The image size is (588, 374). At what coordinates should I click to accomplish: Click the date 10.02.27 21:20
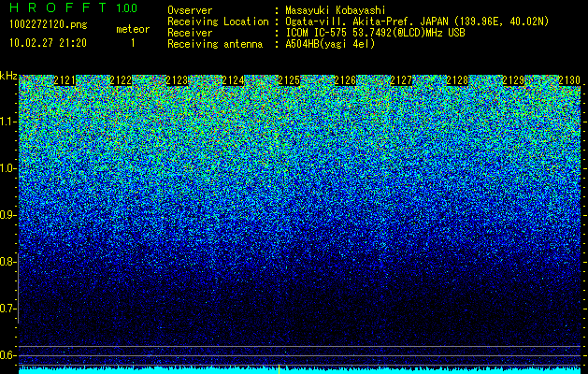click(x=48, y=43)
